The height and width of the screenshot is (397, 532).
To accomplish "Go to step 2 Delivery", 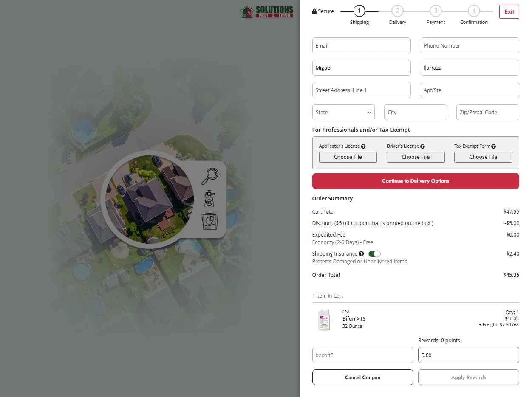I will point(397,11).
